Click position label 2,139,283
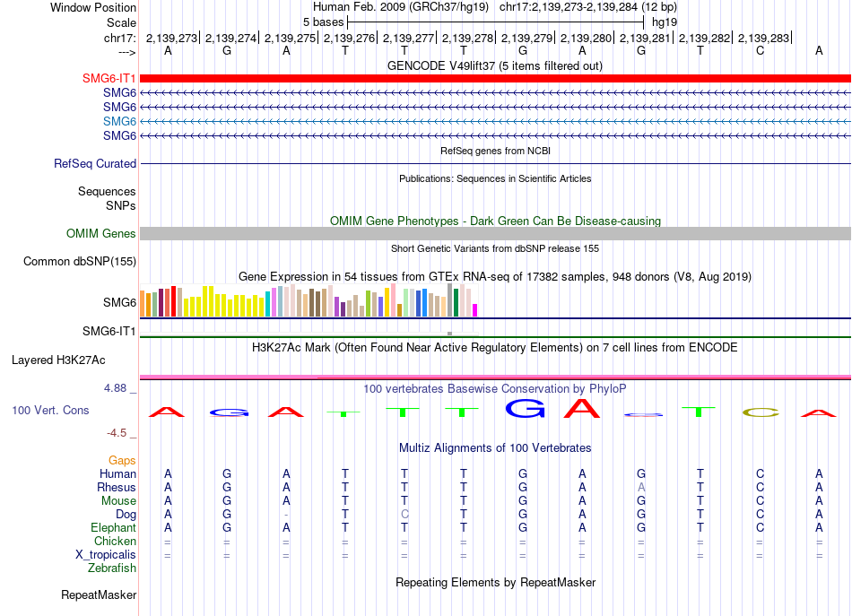This screenshot has height=616, width=852. pos(763,38)
